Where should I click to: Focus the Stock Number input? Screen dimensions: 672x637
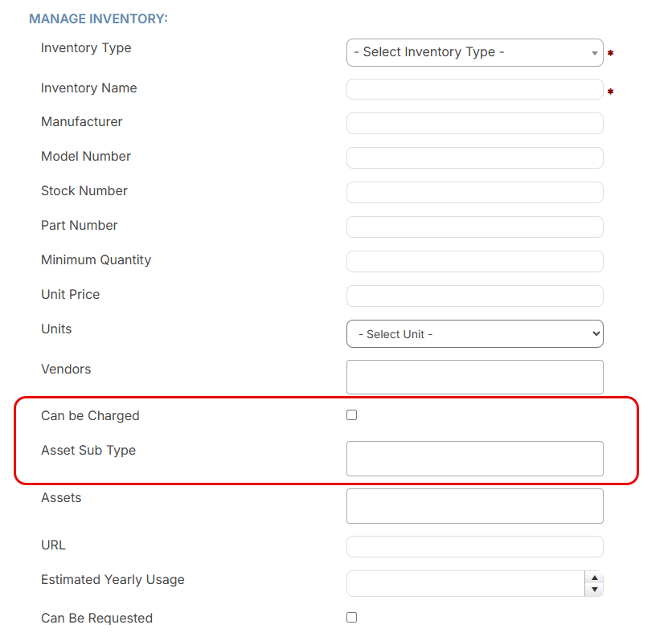pos(474,192)
